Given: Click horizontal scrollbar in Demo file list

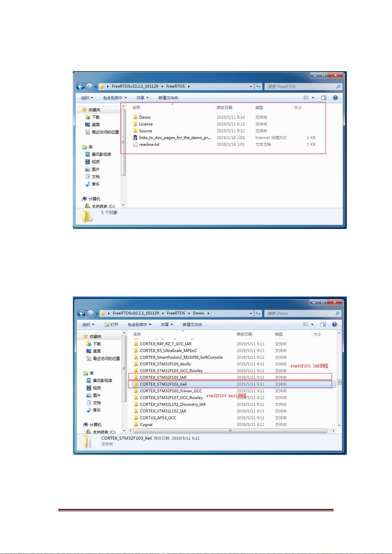Looking at the screenshot, I should pyautogui.click(x=230, y=431).
